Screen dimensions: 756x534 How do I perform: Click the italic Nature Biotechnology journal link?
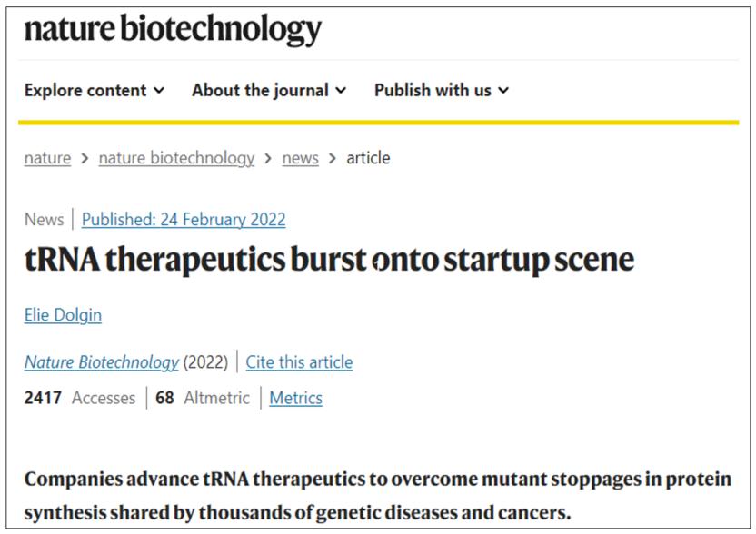click(101, 362)
